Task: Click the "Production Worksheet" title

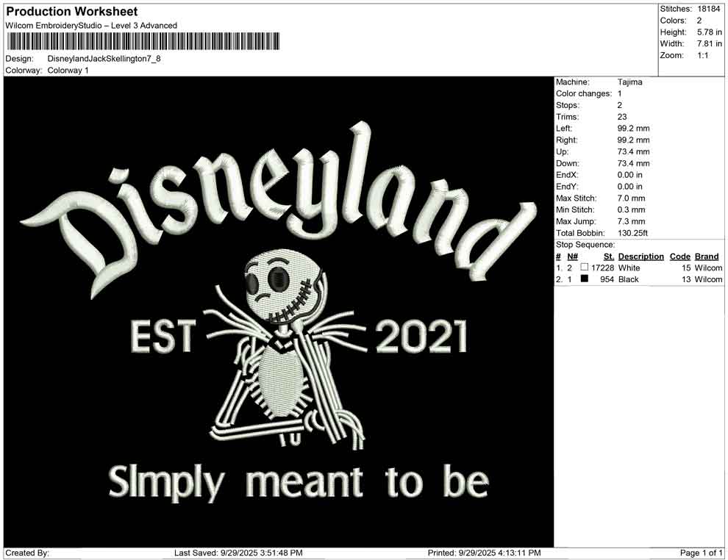Action: [x=72, y=12]
